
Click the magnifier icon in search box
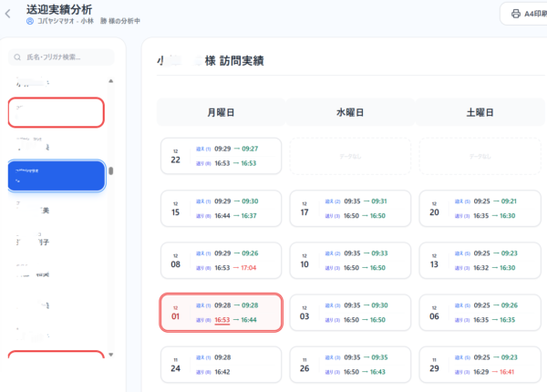coord(17,57)
